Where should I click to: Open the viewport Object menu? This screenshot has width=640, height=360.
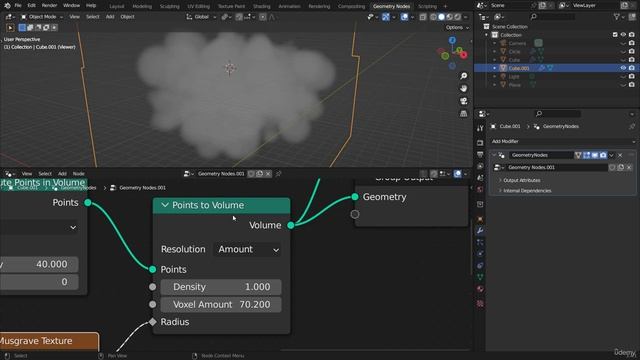pyautogui.click(x=127, y=17)
